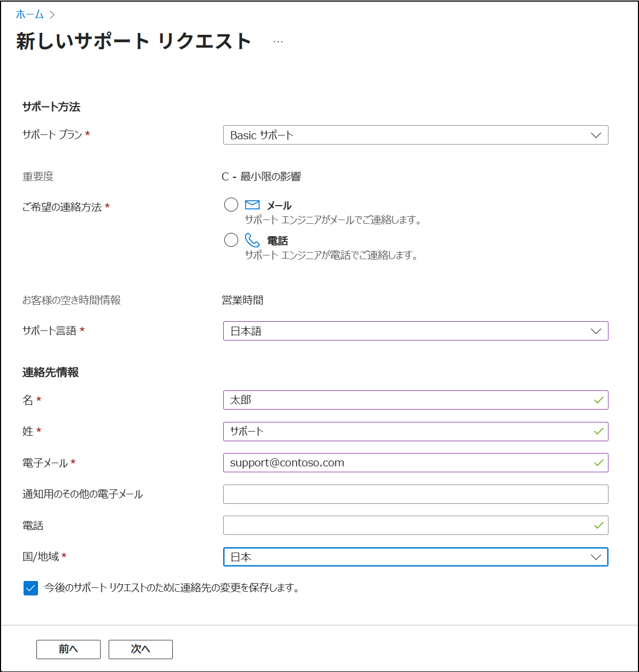The image size is (639, 672).
Task: Click the 前へ button
Action: tap(68, 649)
